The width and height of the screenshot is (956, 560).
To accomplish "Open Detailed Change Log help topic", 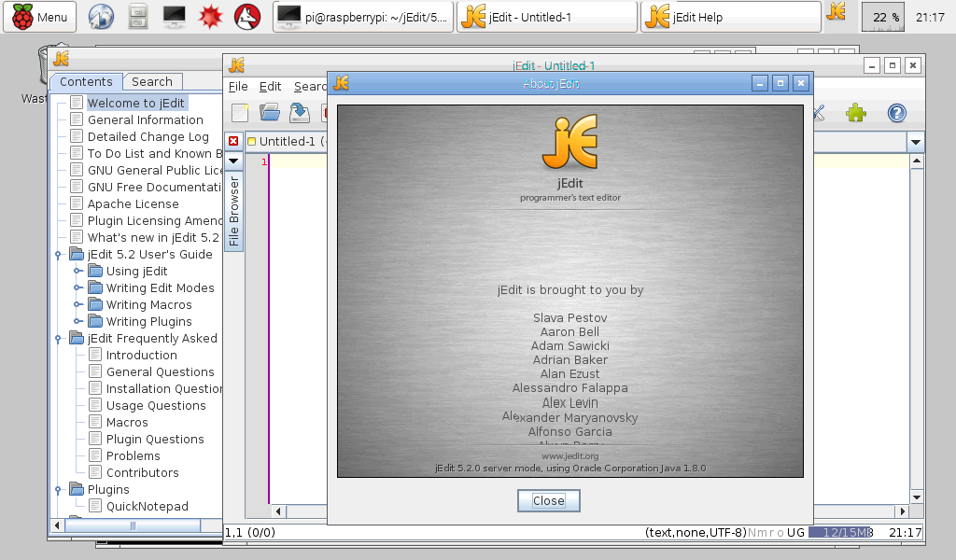I will pyautogui.click(x=148, y=136).
